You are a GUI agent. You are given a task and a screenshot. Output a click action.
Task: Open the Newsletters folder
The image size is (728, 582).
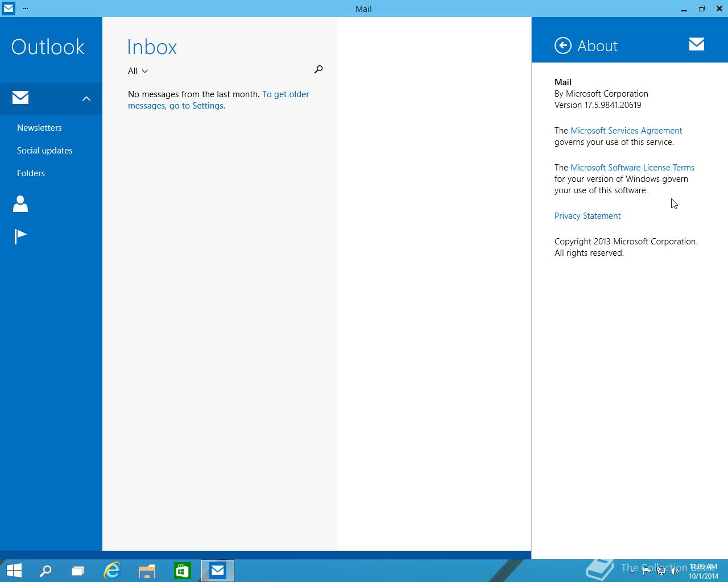point(39,128)
